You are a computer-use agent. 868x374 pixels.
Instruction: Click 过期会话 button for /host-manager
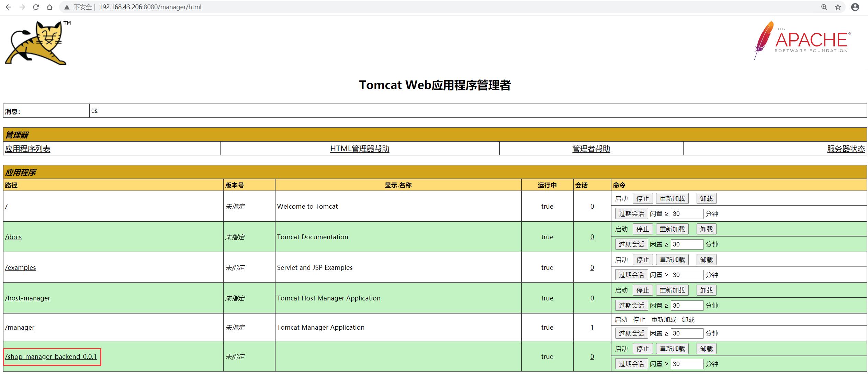(631, 305)
